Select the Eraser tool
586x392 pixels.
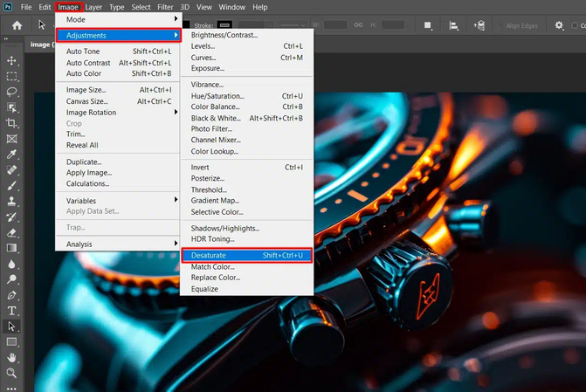[11, 232]
